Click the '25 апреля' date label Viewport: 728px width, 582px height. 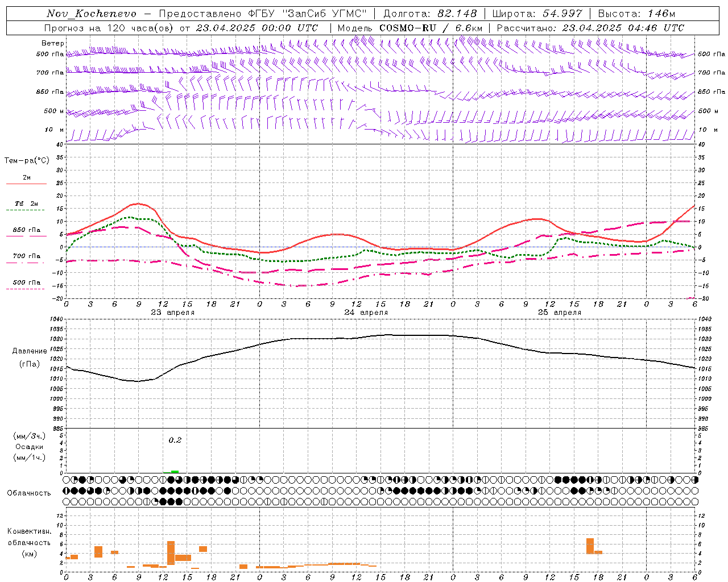(x=559, y=313)
